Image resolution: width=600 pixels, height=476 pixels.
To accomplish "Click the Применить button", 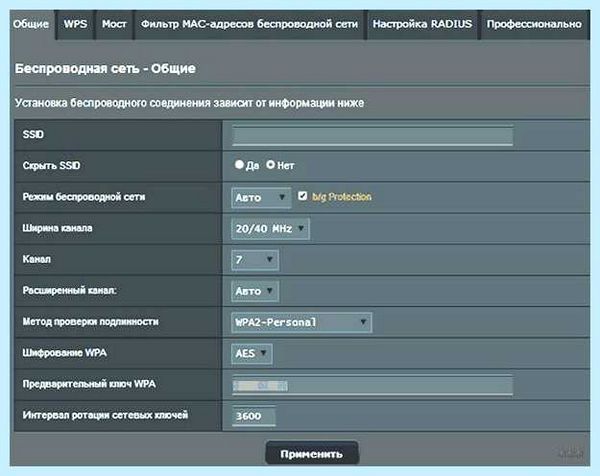I will (311, 454).
